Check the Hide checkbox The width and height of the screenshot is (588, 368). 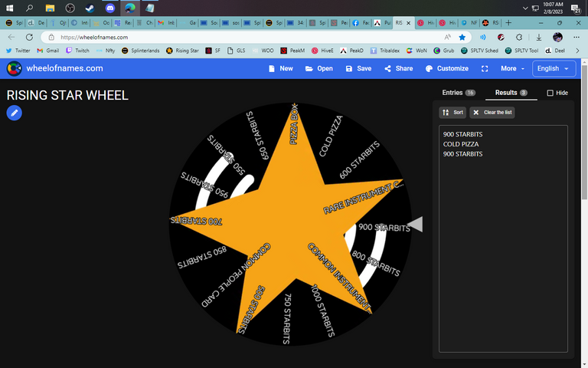click(550, 93)
